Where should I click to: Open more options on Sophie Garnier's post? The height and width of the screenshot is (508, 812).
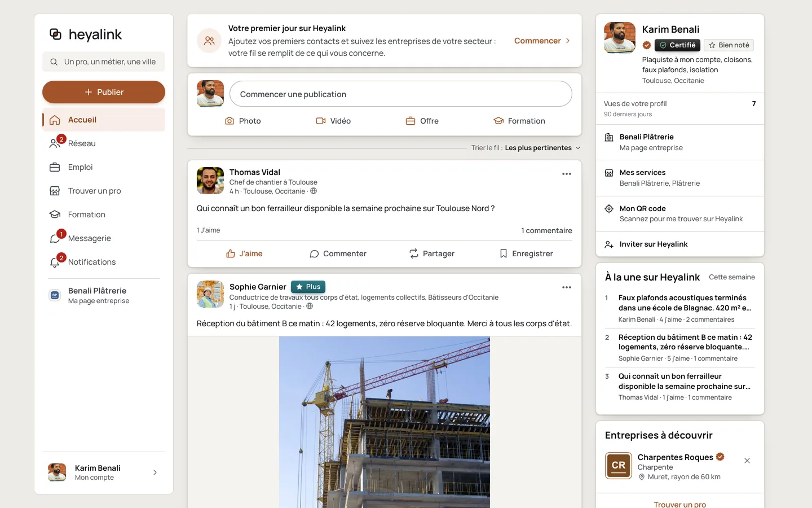[567, 287]
